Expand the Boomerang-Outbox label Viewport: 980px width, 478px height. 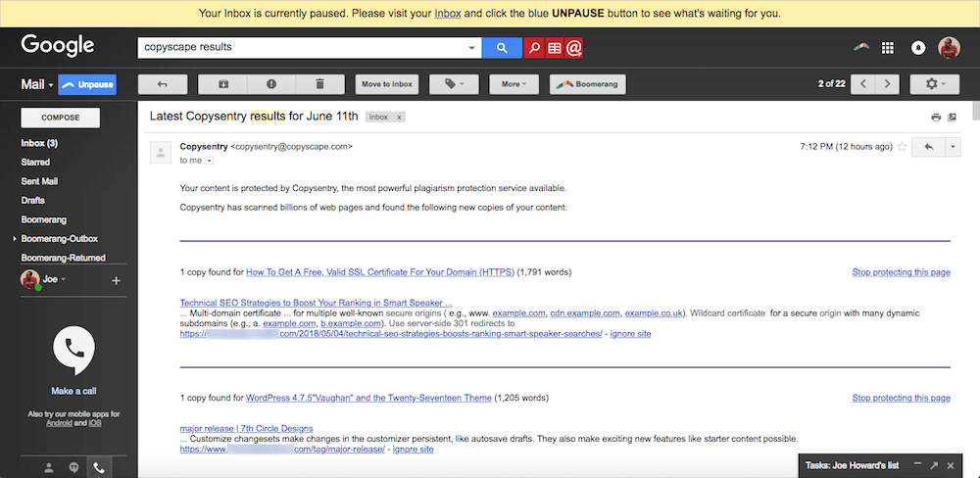pos(15,239)
